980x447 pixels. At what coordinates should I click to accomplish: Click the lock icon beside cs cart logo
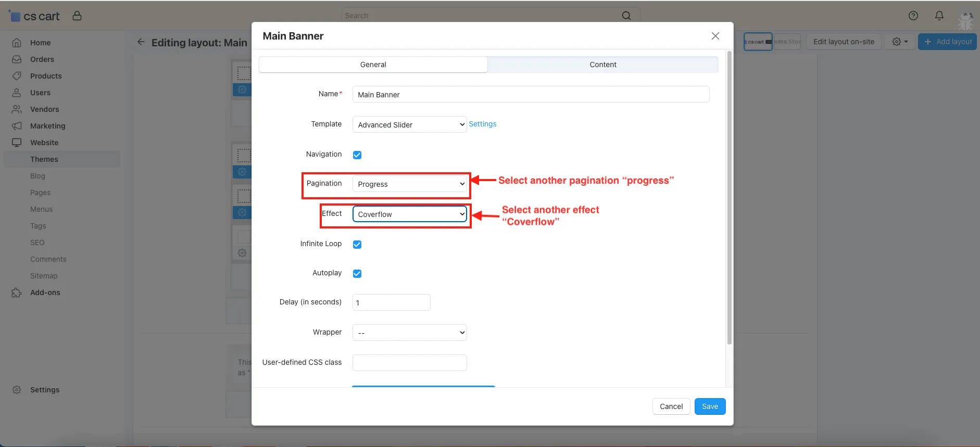coord(77,16)
